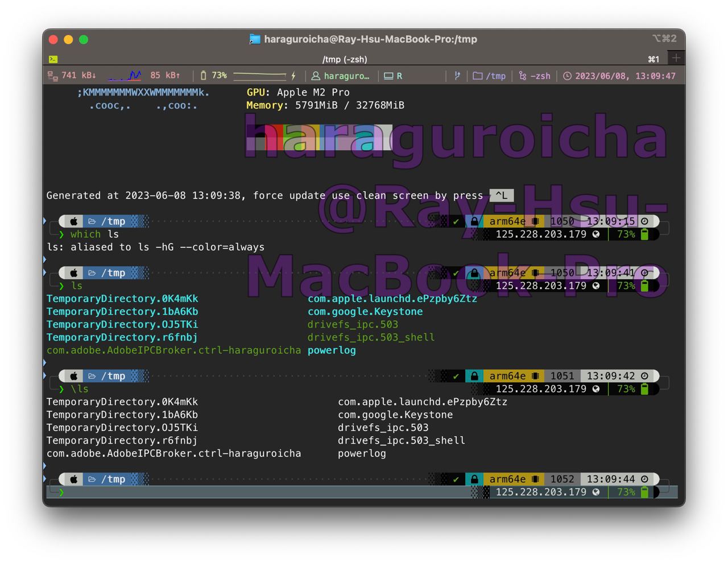Click the ⌘1 tab shortcut label
This screenshot has height=563, width=728.
click(653, 59)
